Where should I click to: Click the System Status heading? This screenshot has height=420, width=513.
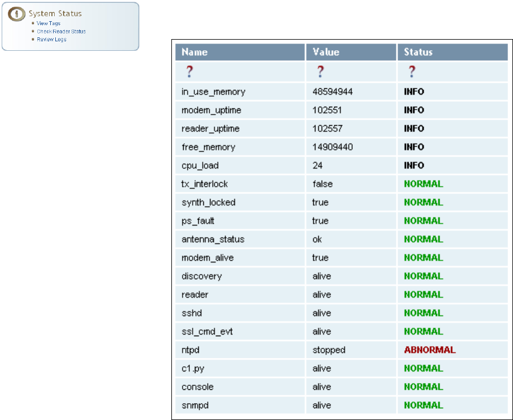[55, 13]
